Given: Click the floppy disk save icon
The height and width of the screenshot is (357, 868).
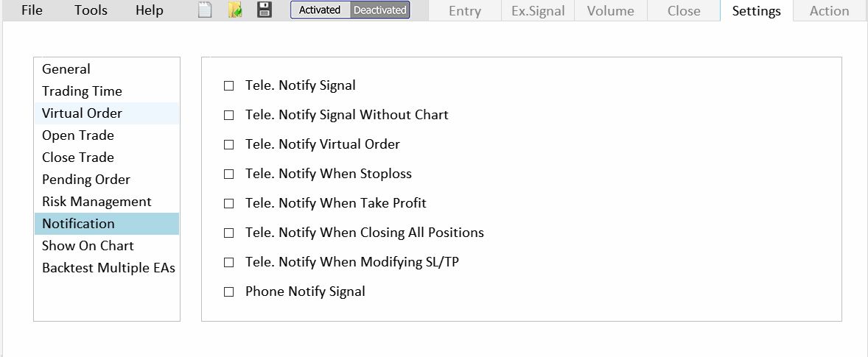Looking at the screenshot, I should (265, 10).
